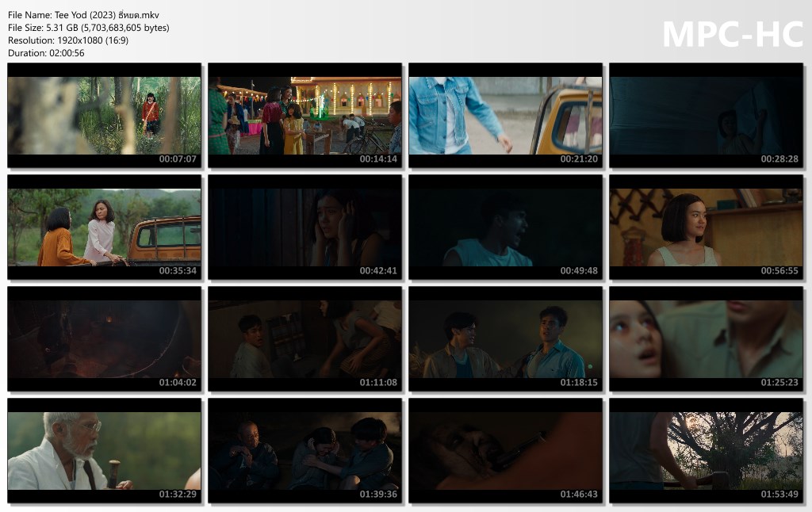Open the thumbnail marked 01:11:08

(304, 339)
